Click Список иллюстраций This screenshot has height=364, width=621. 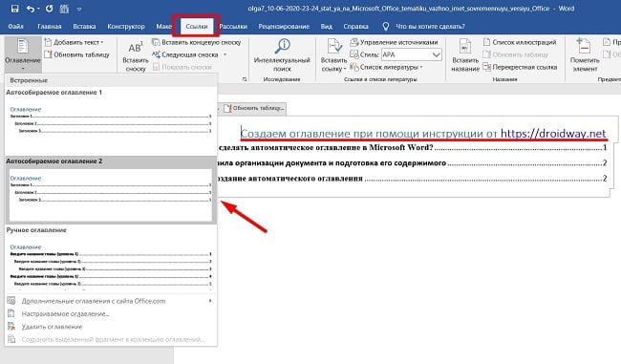520,42
